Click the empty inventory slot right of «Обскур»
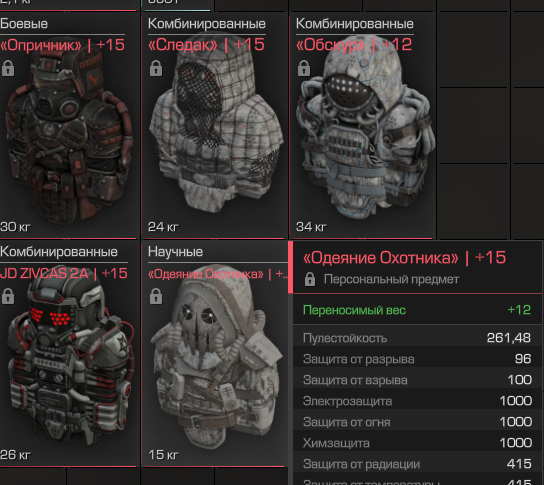The width and height of the screenshot is (544, 485). pyautogui.click(x=474, y=126)
